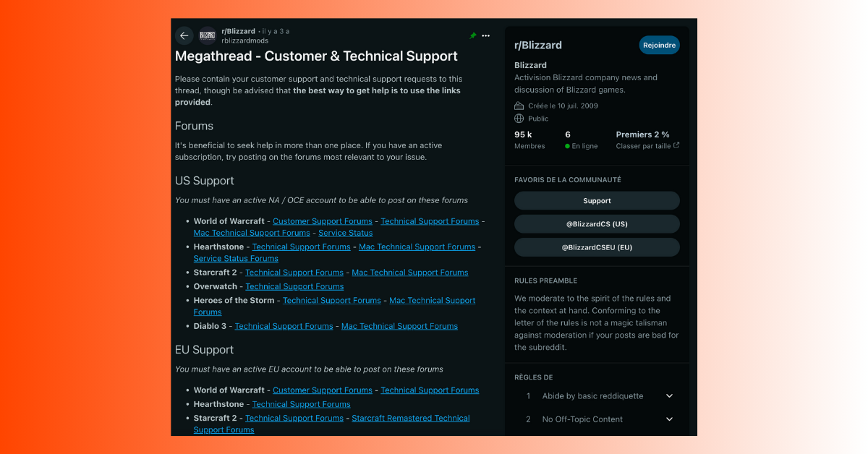
Task: Open US Hearthstone Technical Support Forums
Action: pyautogui.click(x=301, y=247)
